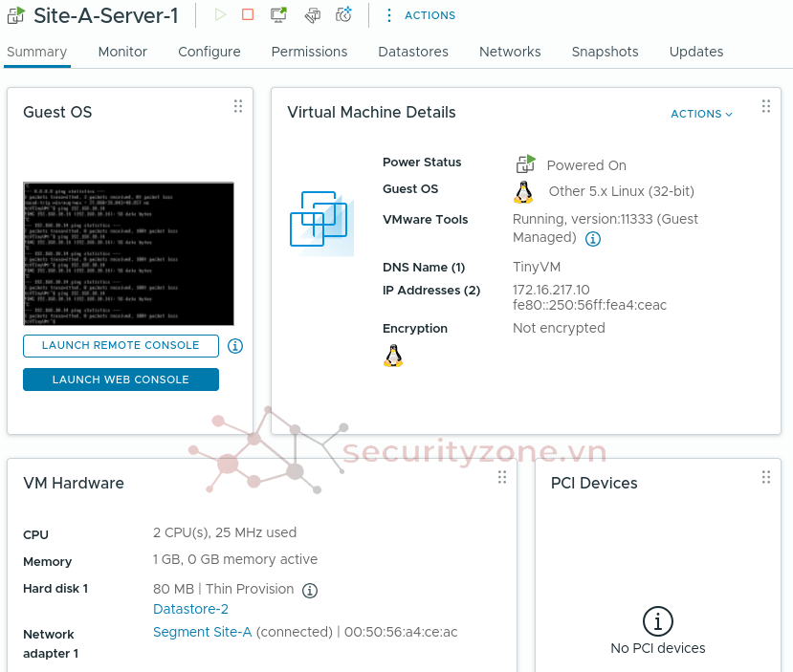
Task: Click the guest console thumbnail preview
Action: coord(128,254)
